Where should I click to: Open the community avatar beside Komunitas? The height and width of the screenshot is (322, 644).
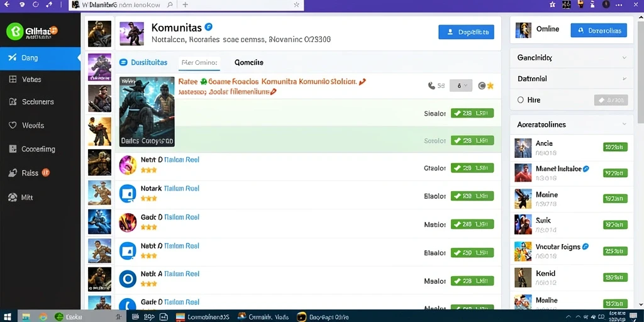[x=131, y=34]
